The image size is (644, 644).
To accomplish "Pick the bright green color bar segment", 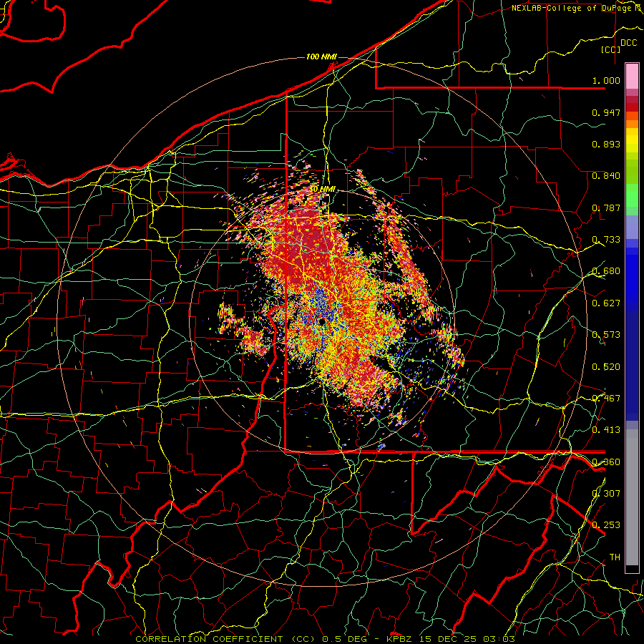I will click(632, 195).
